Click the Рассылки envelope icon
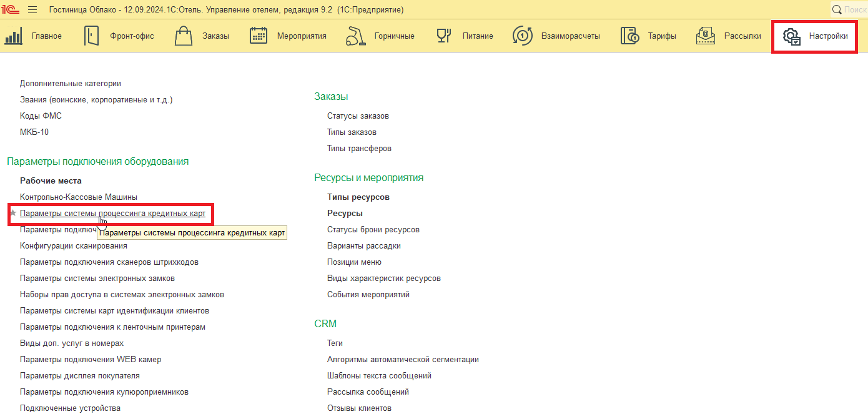Viewport: 868px width, 419px height. (x=706, y=36)
